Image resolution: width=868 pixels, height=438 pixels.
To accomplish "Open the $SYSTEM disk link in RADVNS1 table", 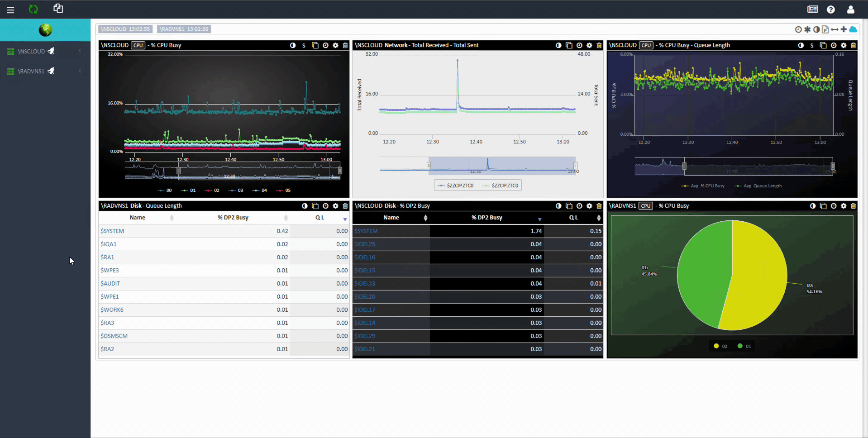I will (112, 231).
